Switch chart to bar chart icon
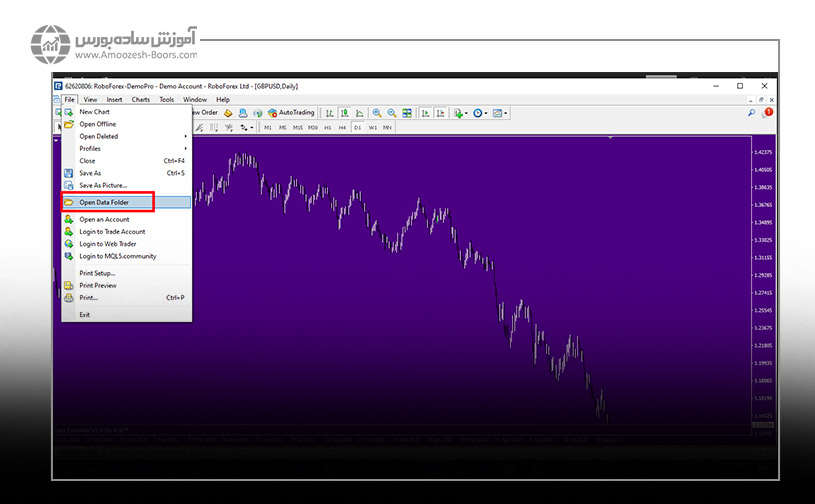 [329, 113]
